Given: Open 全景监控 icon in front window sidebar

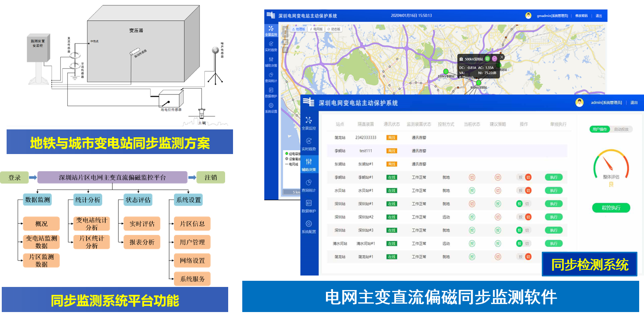Looking at the screenshot, I should coord(308,121).
